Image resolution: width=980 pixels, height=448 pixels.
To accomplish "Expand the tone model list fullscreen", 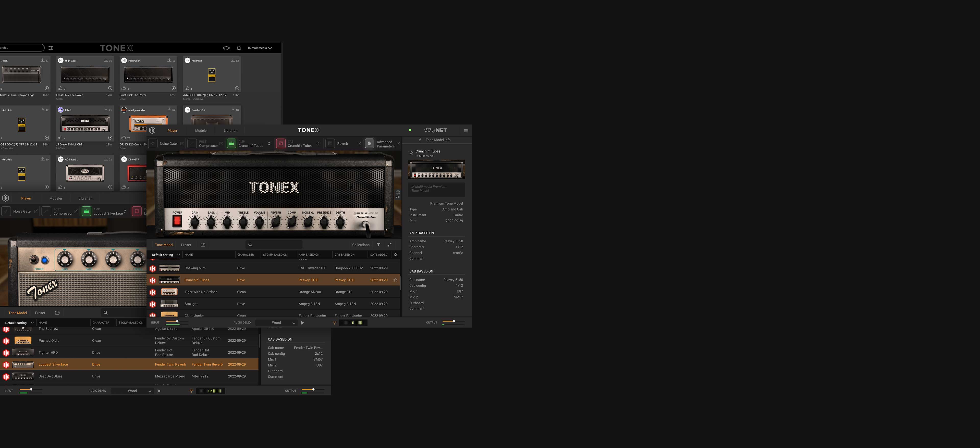I will click(389, 245).
